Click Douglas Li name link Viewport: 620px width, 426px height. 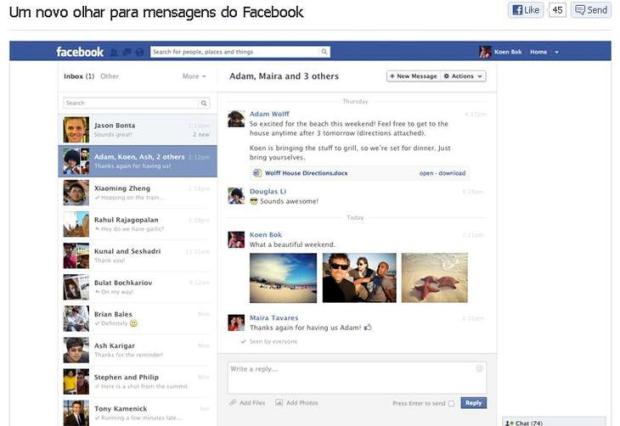click(268, 191)
